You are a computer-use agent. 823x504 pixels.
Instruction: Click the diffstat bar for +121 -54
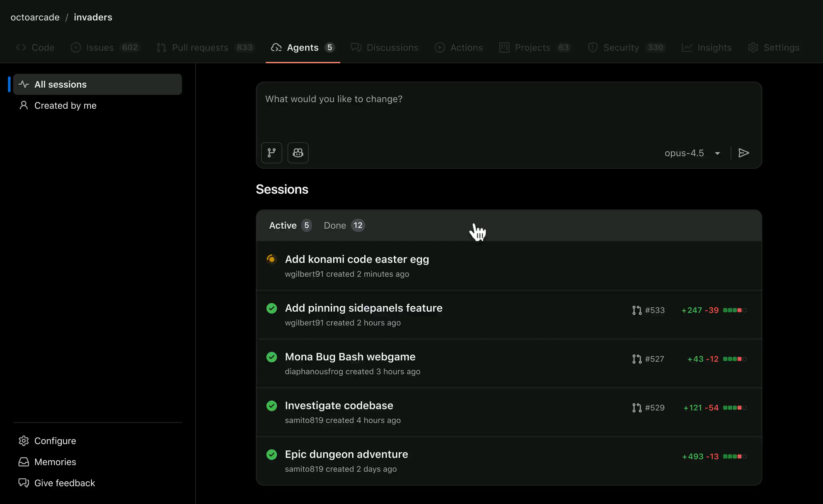(735, 407)
